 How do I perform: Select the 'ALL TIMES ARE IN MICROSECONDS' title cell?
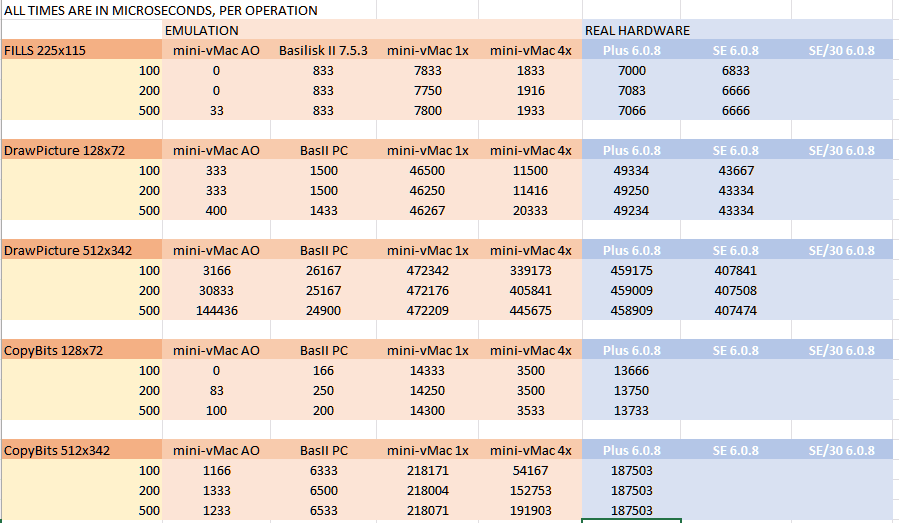tap(161, 10)
